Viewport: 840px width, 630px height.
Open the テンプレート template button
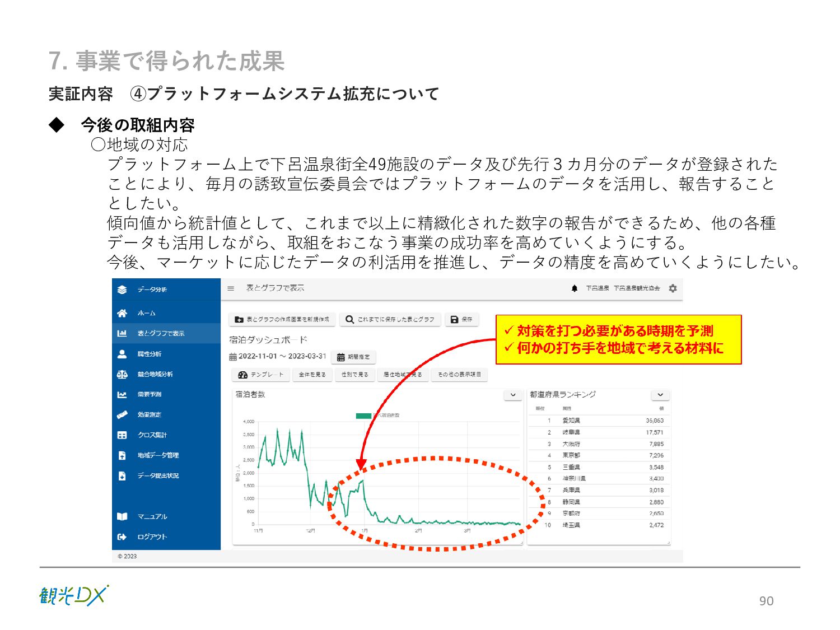(261, 375)
